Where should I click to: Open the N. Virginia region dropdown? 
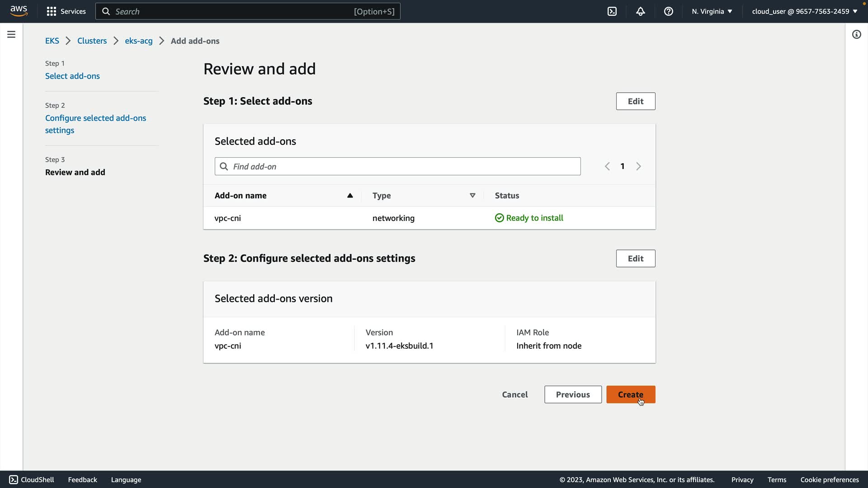tap(712, 11)
